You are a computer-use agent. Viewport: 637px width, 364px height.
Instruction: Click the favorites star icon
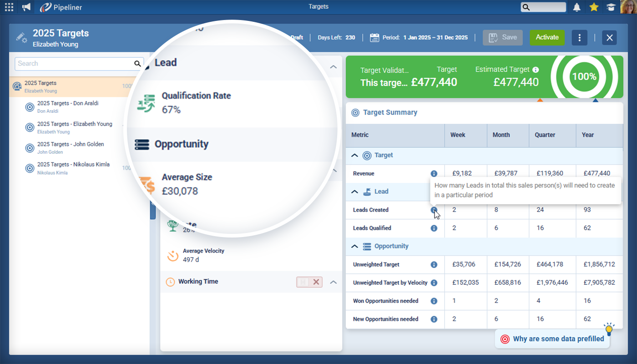point(593,7)
